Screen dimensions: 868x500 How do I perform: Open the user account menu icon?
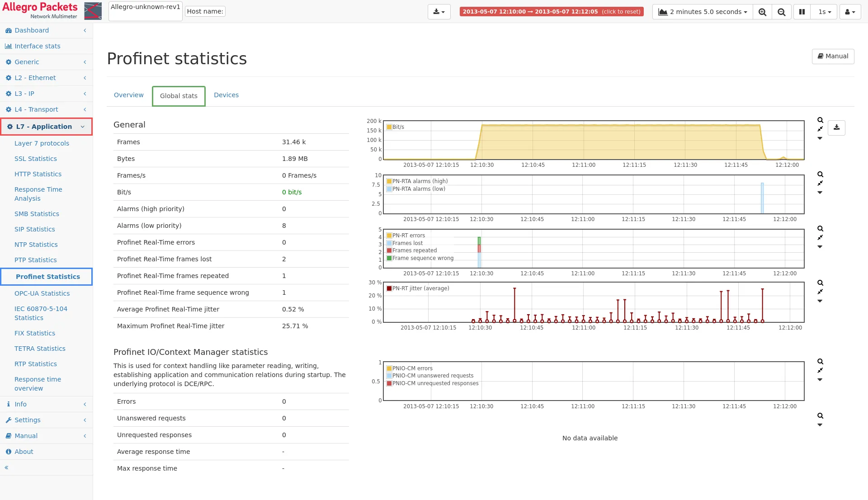pyautogui.click(x=850, y=12)
